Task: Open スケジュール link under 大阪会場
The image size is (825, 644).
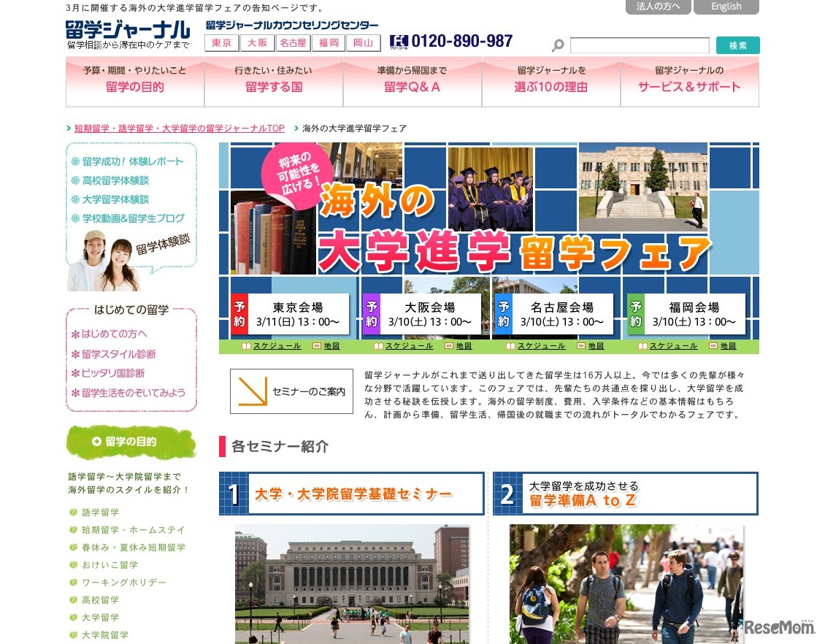Action: click(409, 346)
